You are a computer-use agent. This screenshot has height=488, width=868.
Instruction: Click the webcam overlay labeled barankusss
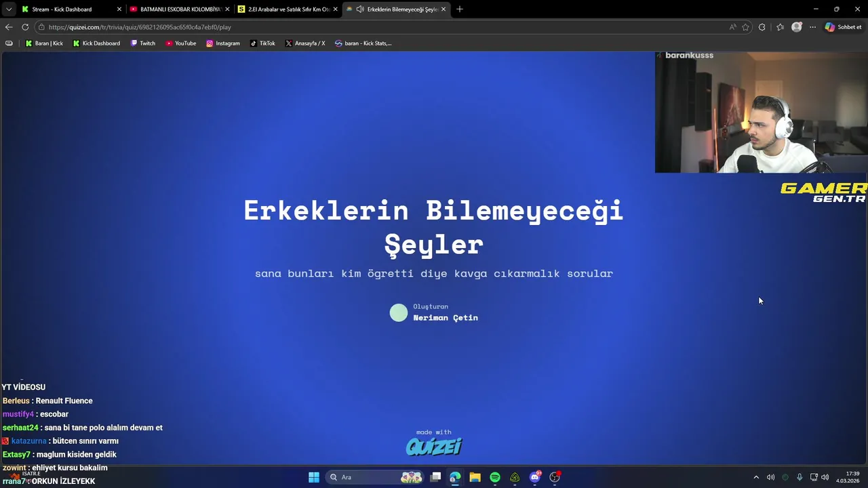pyautogui.click(x=761, y=112)
